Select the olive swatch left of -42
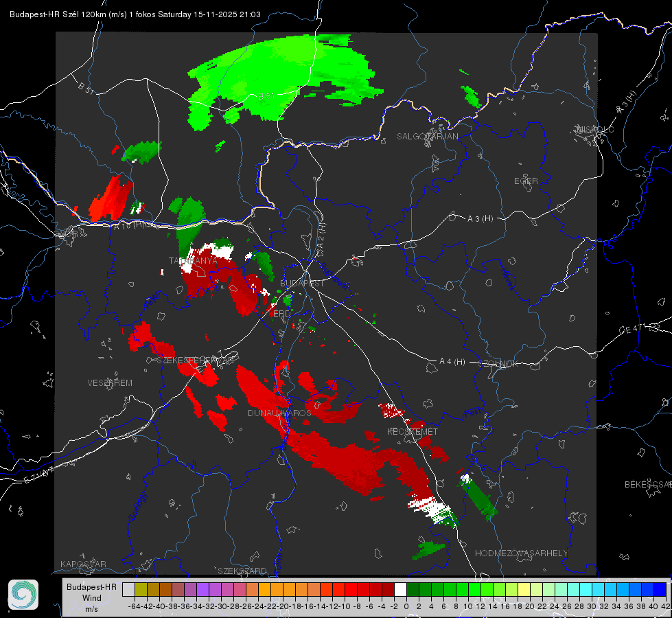The image size is (672, 618). 141,589
